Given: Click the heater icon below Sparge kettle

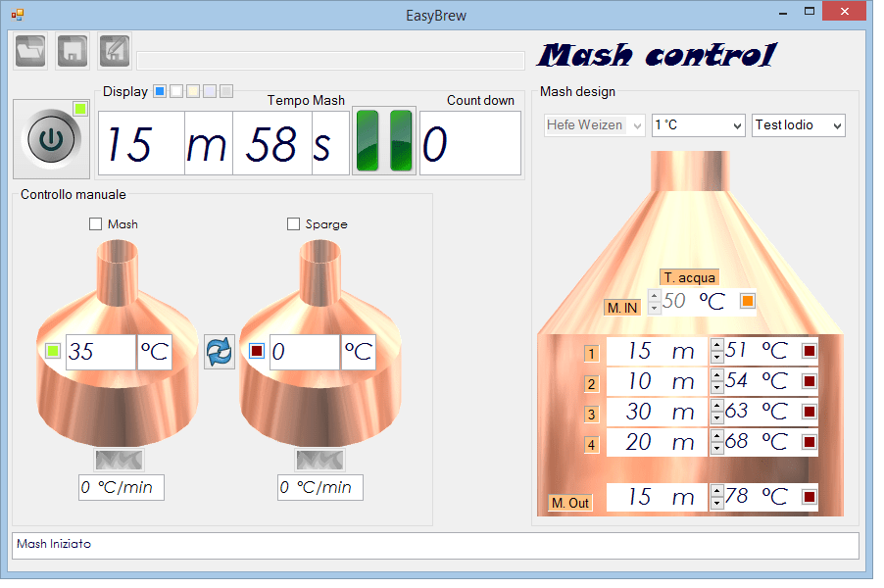Looking at the screenshot, I should pyautogui.click(x=319, y=460).
